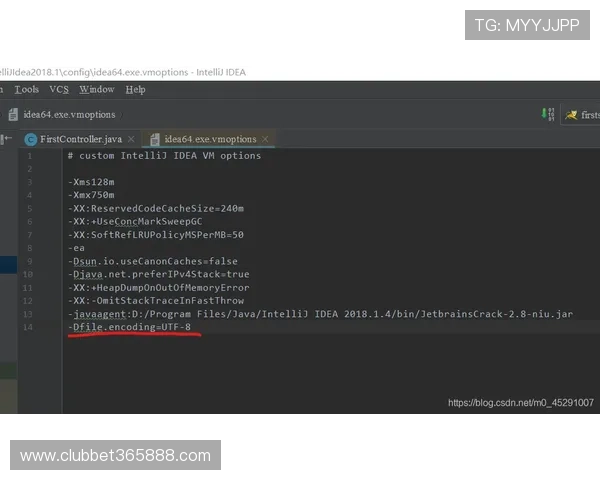Screen dimensions: 600x480
Task: Click the Java class icon on FirstController tab
Action: [31, 139]
